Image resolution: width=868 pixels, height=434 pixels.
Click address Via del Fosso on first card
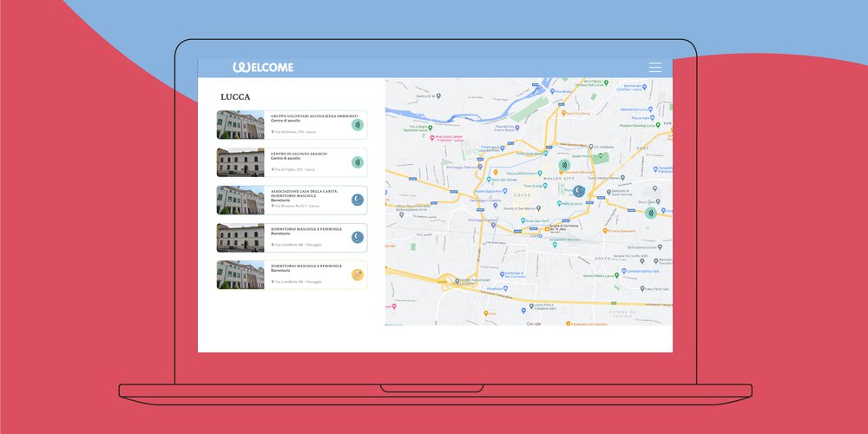tap(295, 132)
